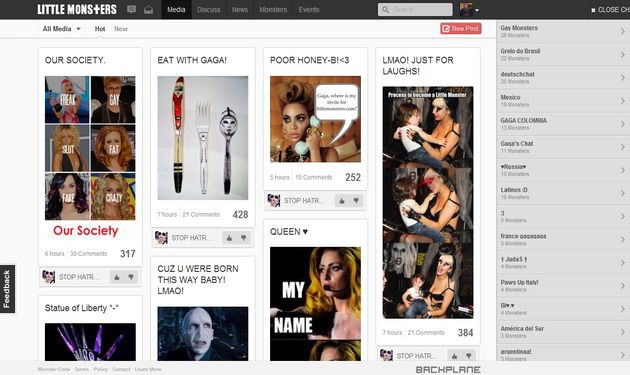This screenshot has width=630, height=375.
Task: Click poster avatar under Eat With Gaga post
Action: click(x=161, y=238)
